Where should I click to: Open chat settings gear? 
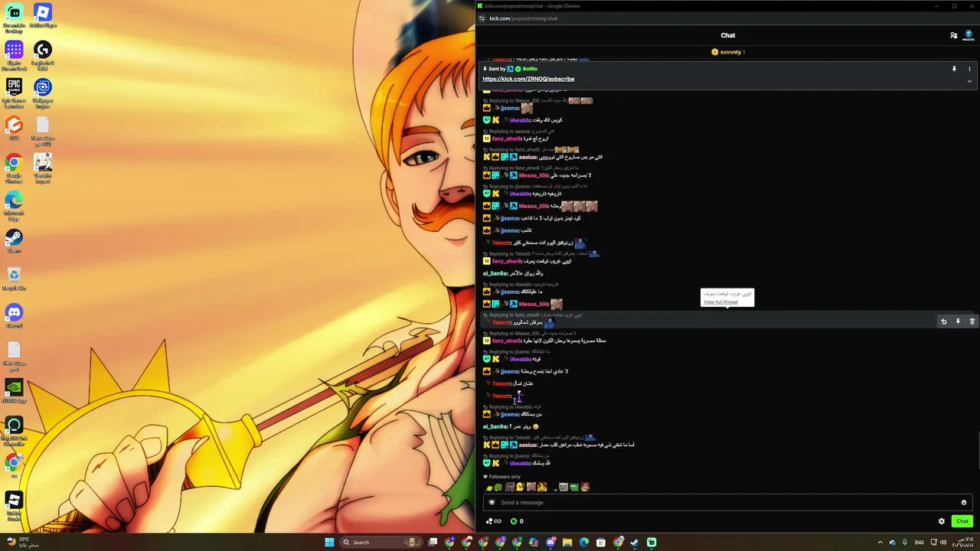tap(942, 521)
